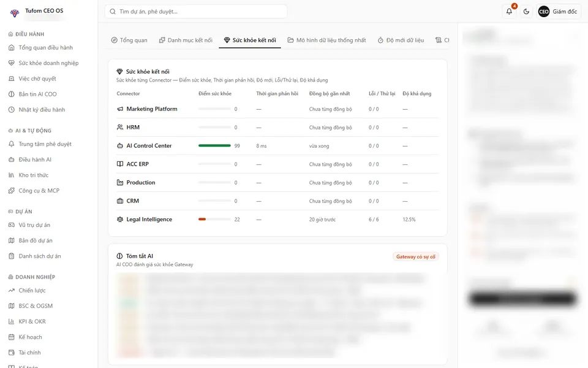This screenshot has width=588, height=368.
Task: Go to Sức khỏe doanh nghiệp
Action: tap(49, 63)
